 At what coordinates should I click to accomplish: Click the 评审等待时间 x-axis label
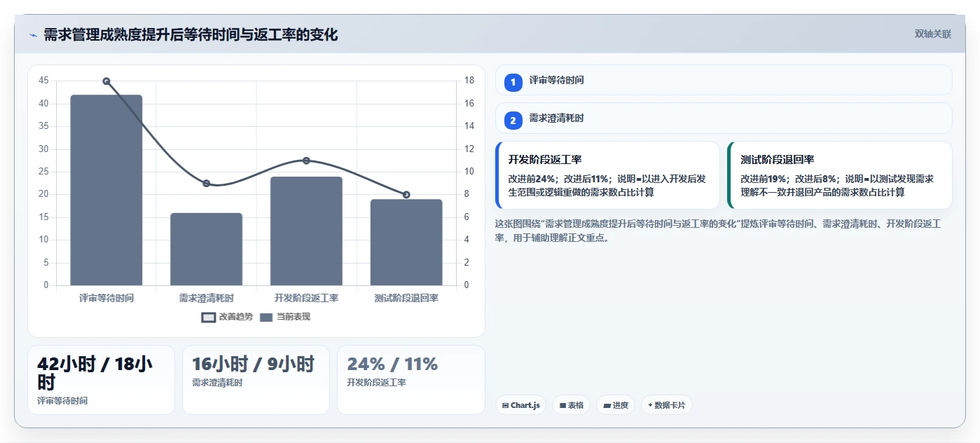106,299
